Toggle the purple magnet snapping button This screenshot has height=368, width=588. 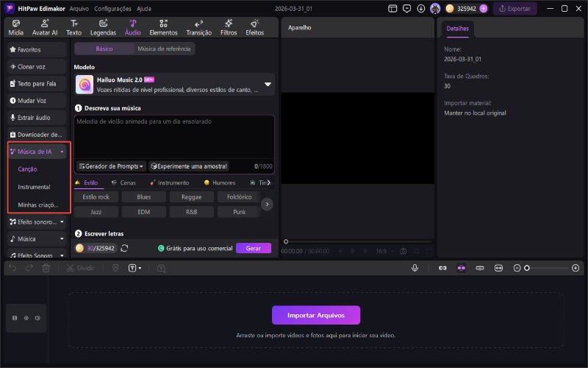point(461,268)
